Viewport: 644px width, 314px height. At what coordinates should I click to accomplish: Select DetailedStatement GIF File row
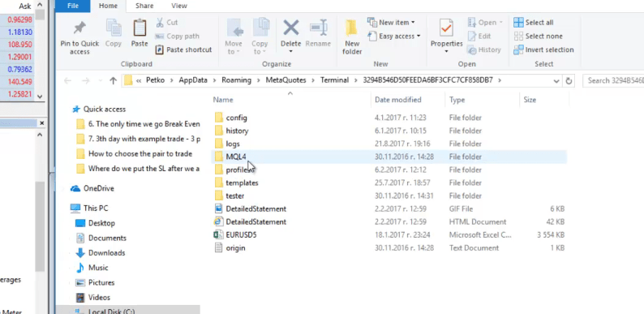[390, 209]
